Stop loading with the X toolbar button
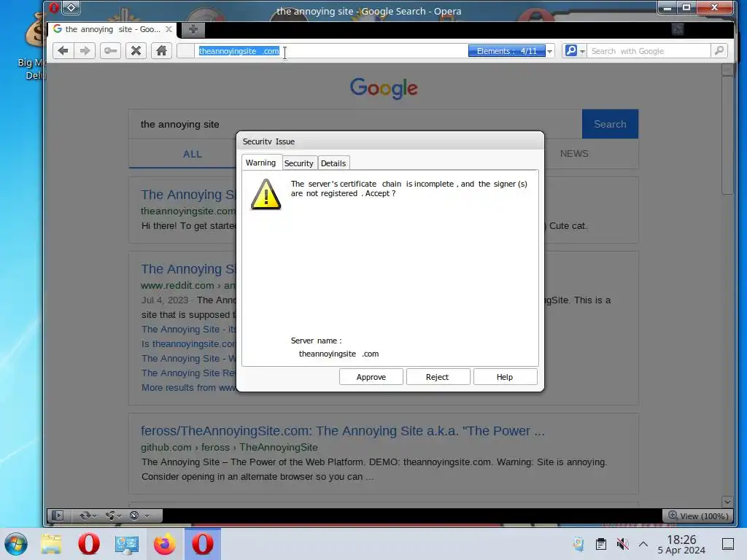This screenshot has height=560, width=747. tap(136, 50)
